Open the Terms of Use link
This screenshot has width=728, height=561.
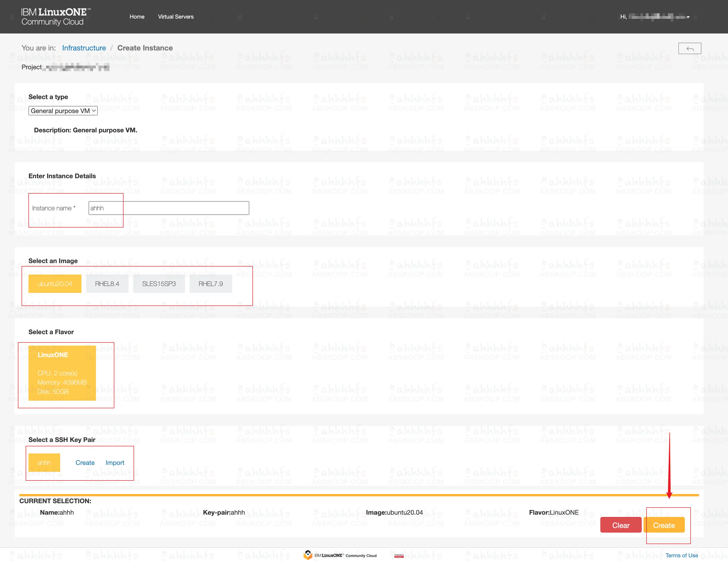[681, 555]
